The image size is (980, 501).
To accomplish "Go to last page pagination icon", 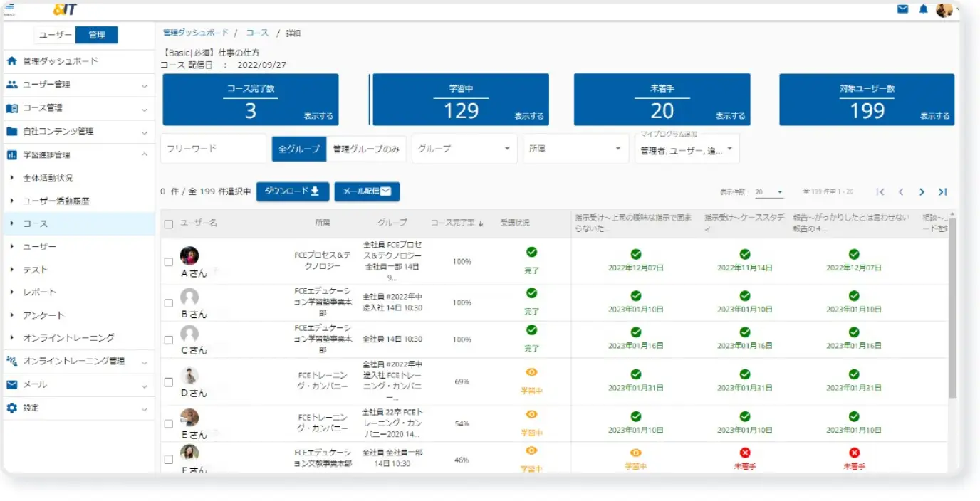I will 942,192.
